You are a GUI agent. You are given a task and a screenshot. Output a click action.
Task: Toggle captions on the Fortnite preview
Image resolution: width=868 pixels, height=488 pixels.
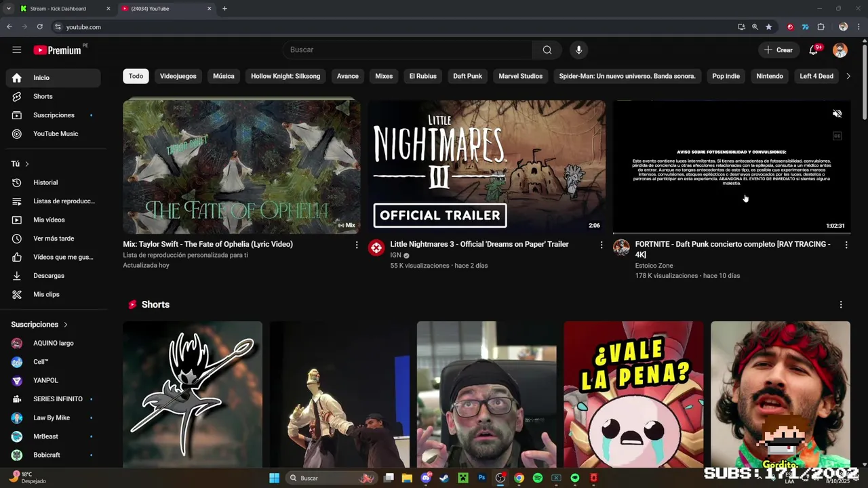[837, 136]
